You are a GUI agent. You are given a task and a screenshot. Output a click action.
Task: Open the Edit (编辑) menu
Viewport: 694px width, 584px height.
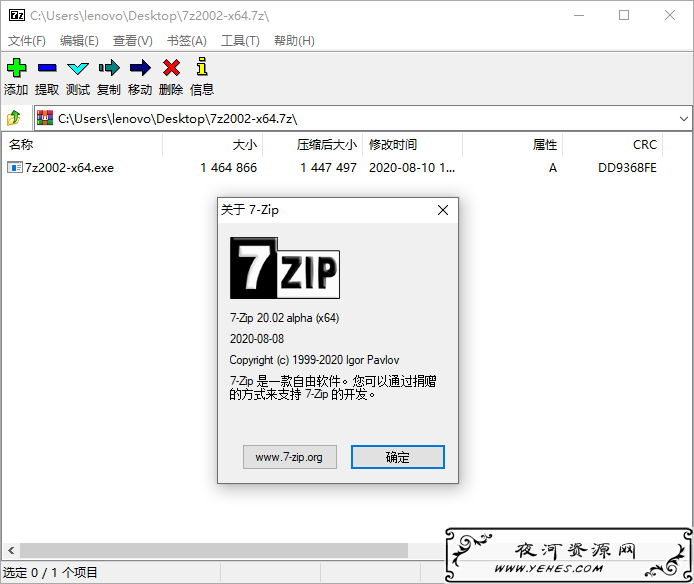(x=79, y=41)
